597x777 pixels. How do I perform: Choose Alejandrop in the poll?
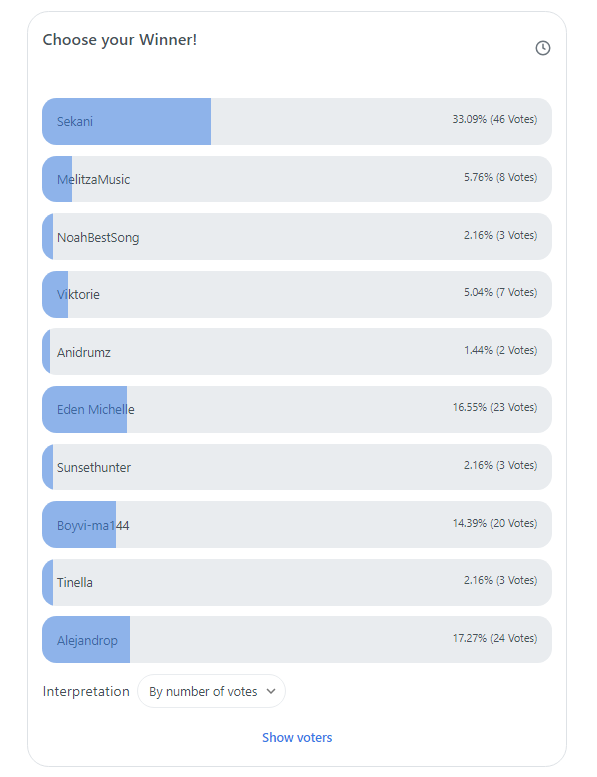[x=297, y=640]
